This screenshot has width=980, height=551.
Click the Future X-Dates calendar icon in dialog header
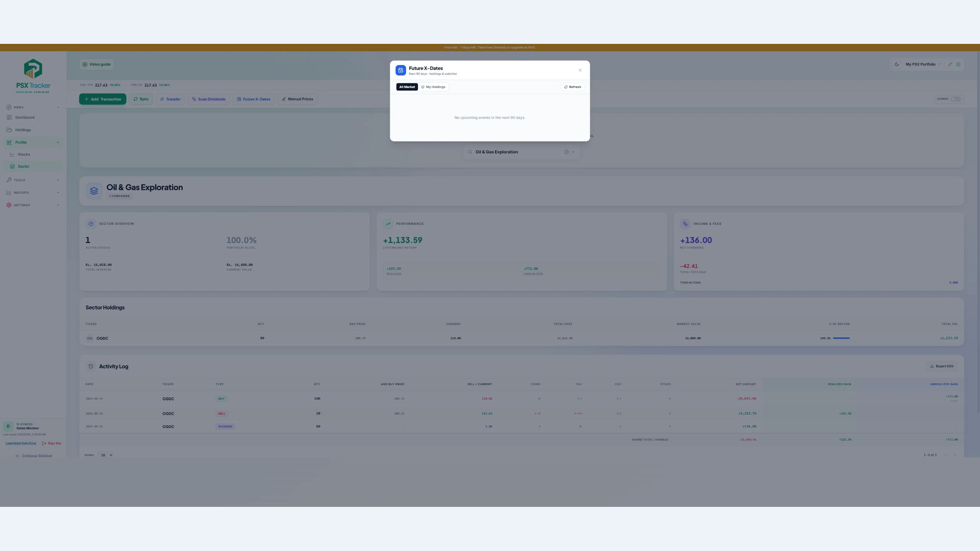(401, 70)
